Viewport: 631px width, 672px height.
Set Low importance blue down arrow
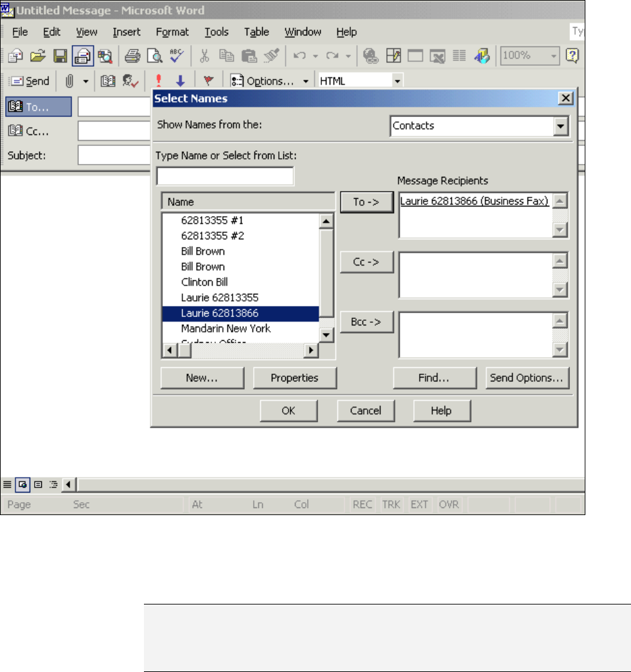(181, 81)
